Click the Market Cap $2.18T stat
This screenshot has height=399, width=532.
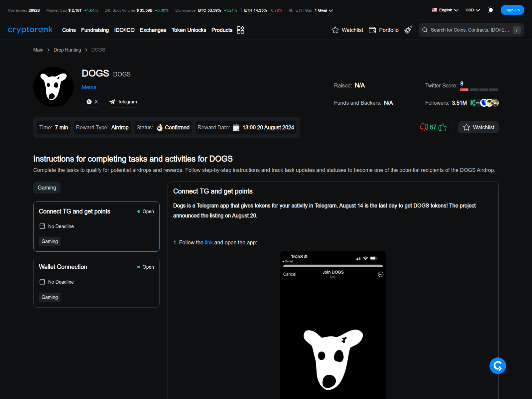click(72, 10)
